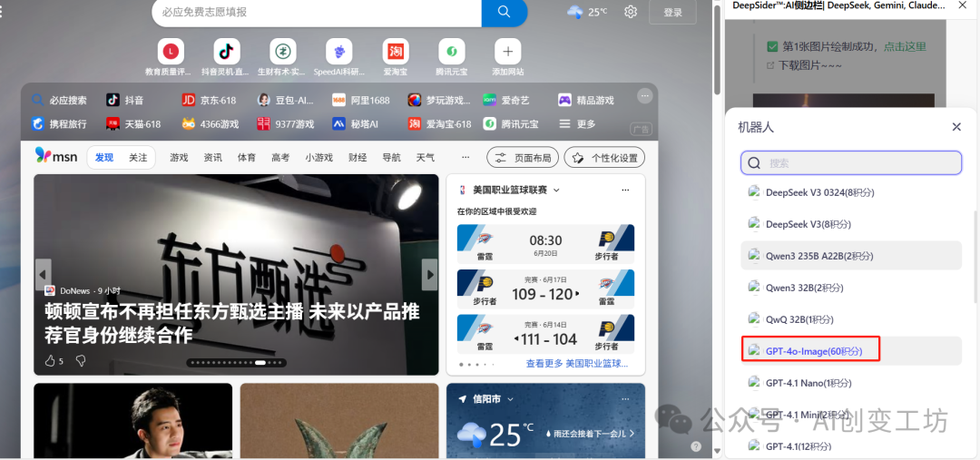
Task: Click the 个性化设置 button
Action: (604, 158)
